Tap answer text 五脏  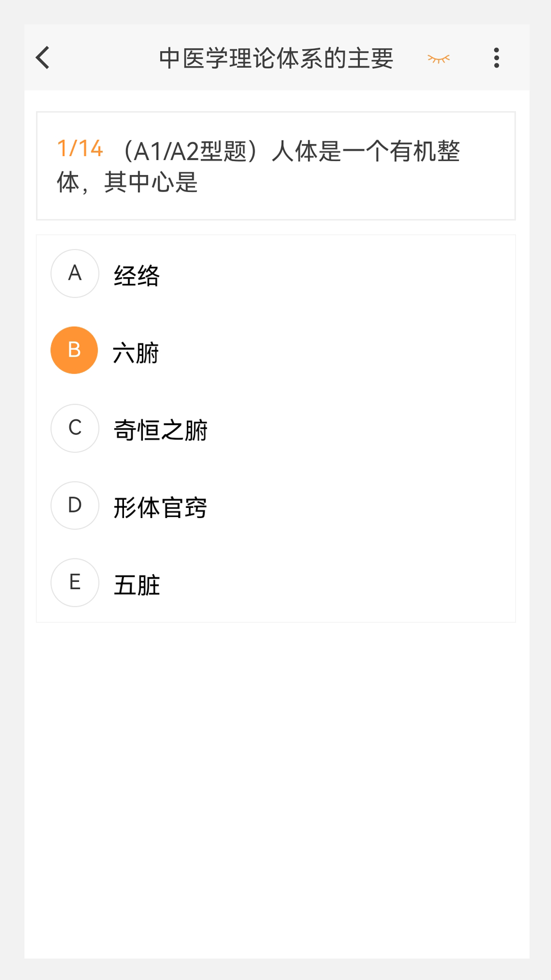tap(137, 585)
